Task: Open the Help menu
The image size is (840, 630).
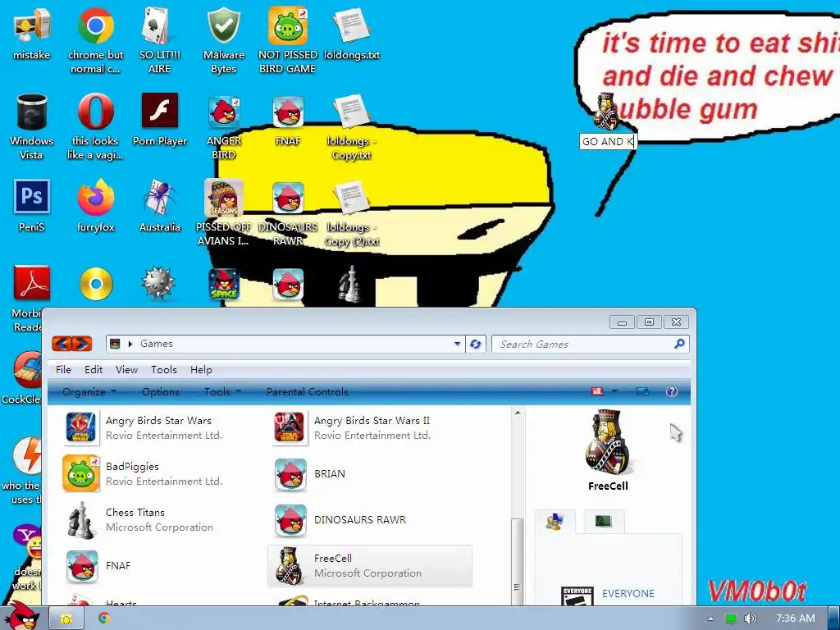Action: coord(201,370)
